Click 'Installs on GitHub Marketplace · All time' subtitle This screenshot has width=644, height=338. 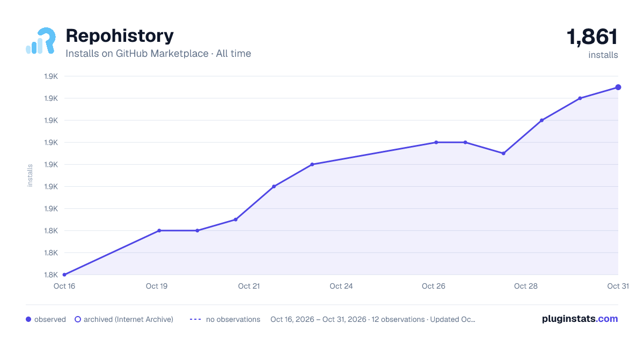(158, 54)
